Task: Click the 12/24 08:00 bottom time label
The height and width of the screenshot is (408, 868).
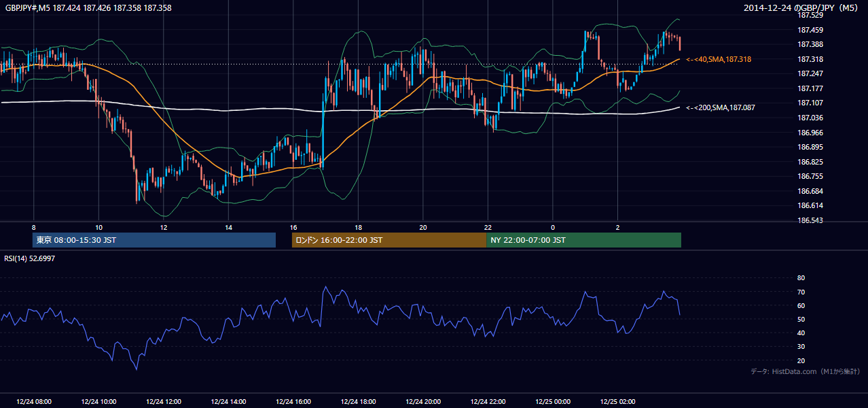Action: pos(34,401)
